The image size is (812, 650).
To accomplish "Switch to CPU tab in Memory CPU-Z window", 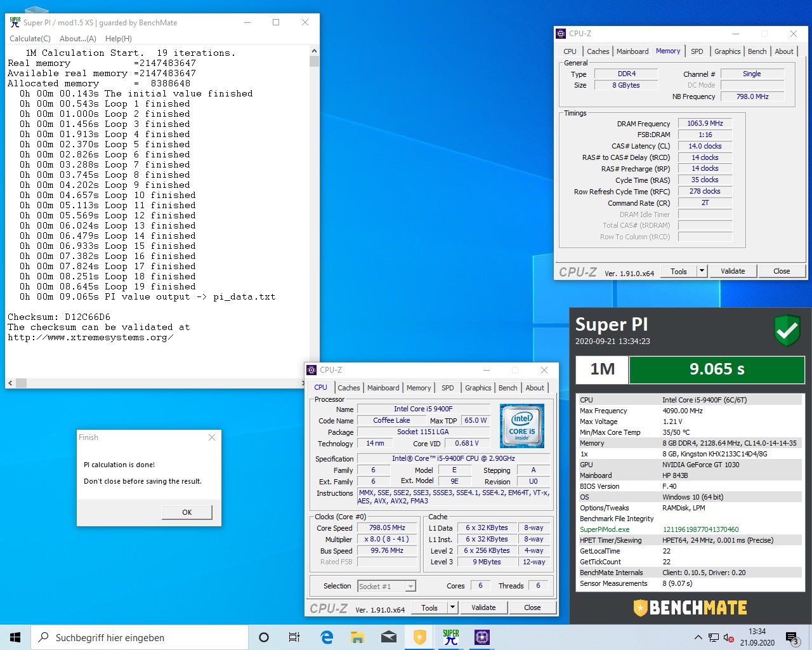I will point(570,51).
